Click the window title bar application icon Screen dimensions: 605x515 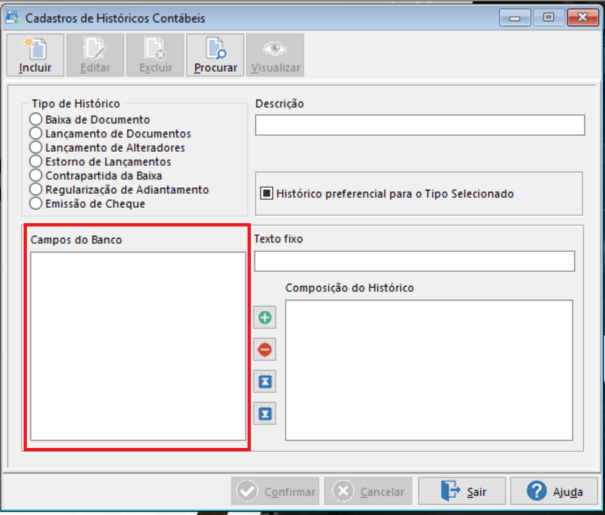[13, 17]
